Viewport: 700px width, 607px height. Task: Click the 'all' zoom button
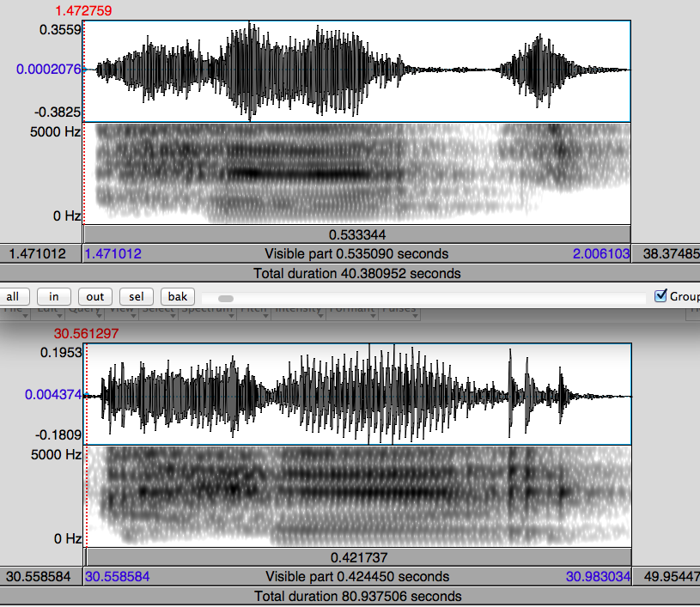coord(13,296)
